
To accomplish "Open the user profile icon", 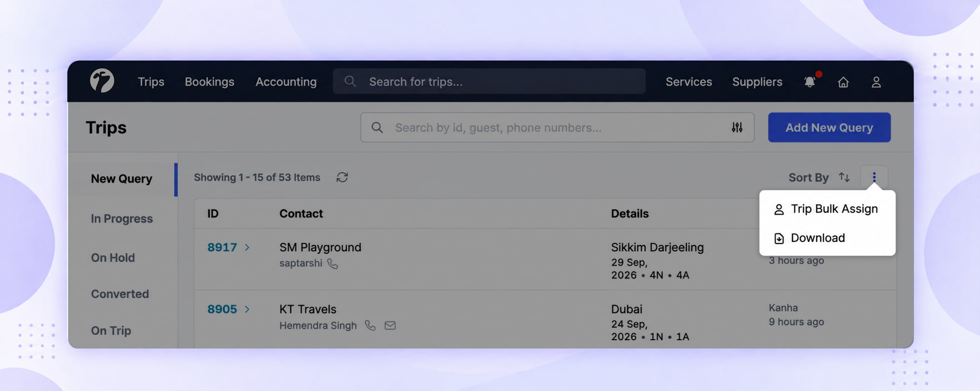I will pos(876,82).
